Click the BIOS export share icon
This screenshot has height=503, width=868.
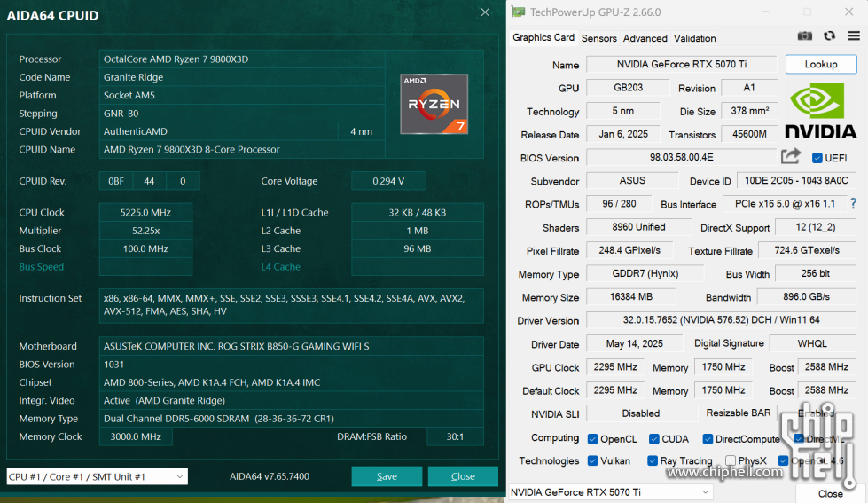[790, 157]
